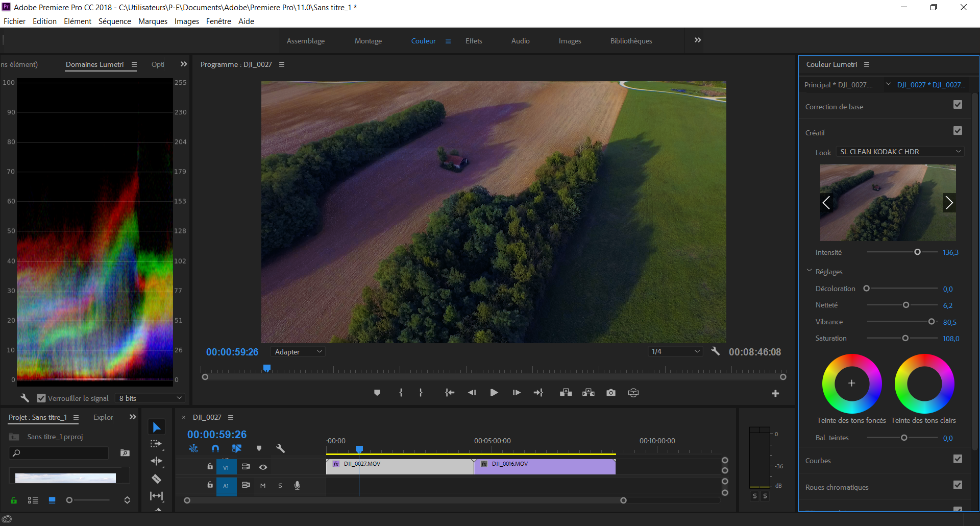Select the Ripple Edit tool

tap(156, 461)
